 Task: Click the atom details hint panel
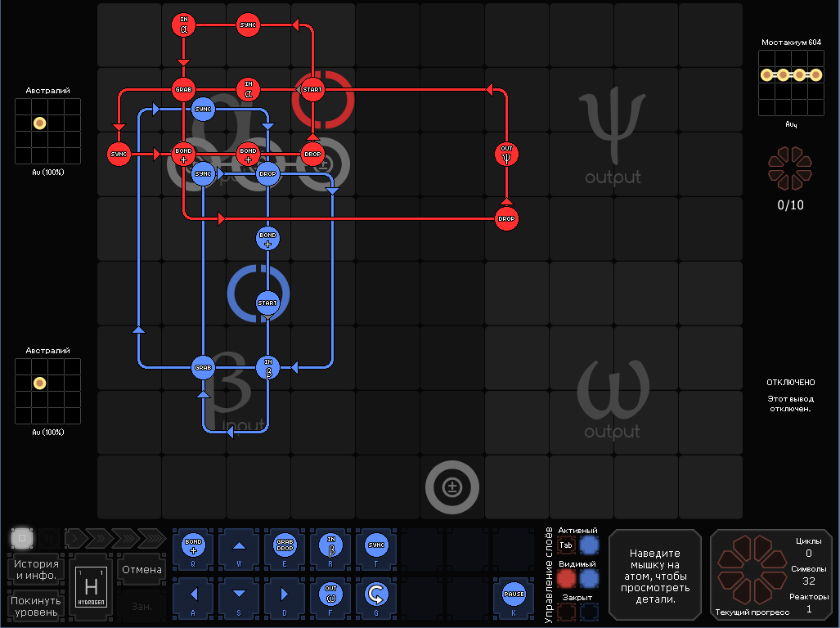(x=654, y=576)
